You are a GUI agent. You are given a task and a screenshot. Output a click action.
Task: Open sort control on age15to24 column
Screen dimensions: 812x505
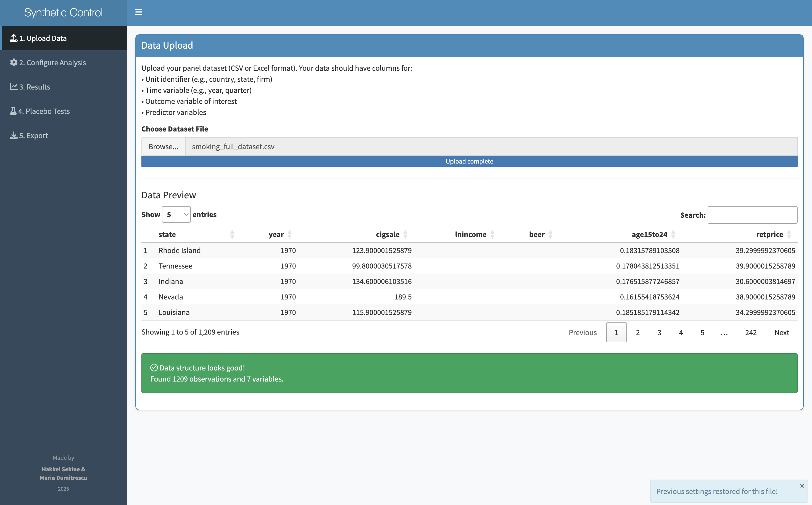point(673,234)
